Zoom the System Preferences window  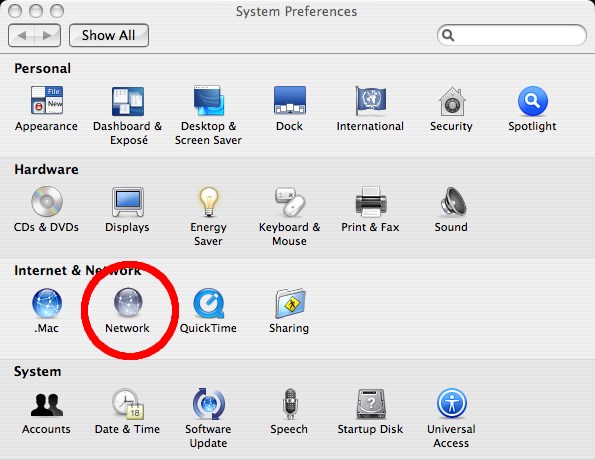click(x=57, y=11)
